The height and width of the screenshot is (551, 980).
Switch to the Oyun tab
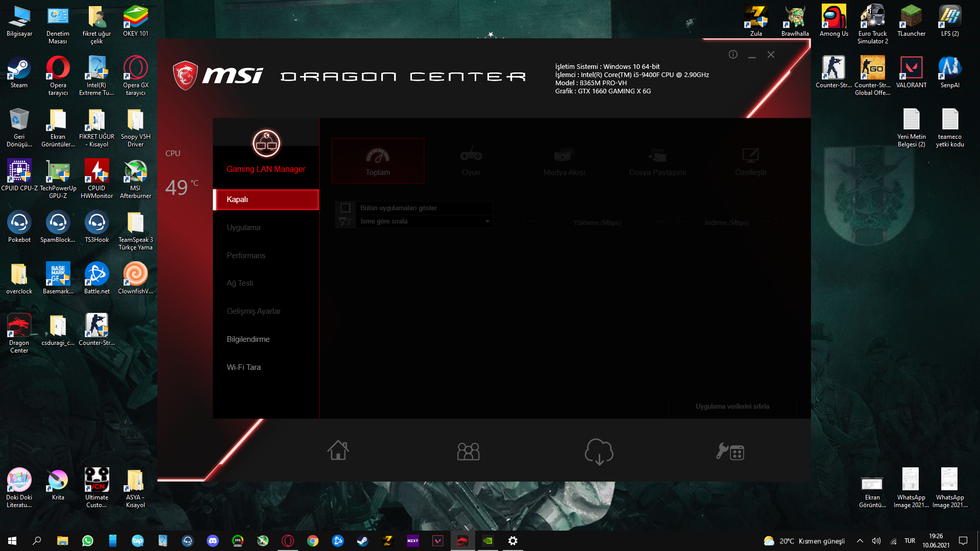pyautogui.click(x=471, y=161)
